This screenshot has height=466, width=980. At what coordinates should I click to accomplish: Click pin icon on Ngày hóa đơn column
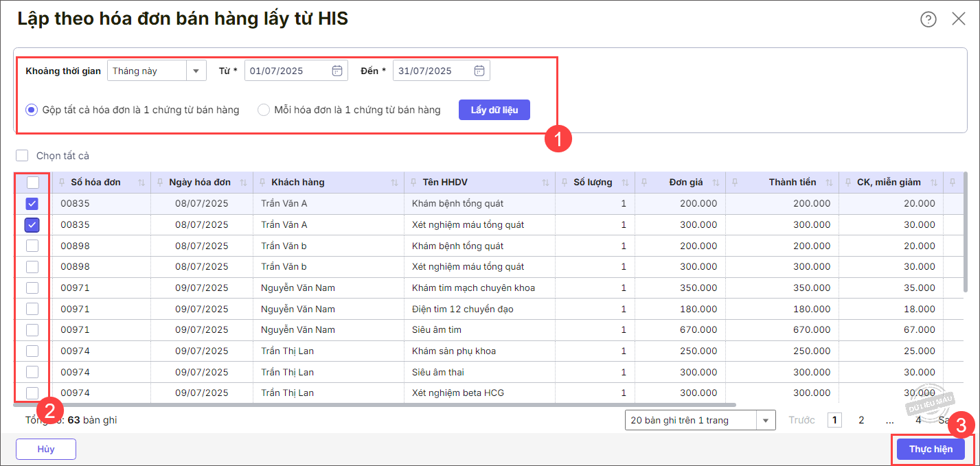click(x=160, y=183)
